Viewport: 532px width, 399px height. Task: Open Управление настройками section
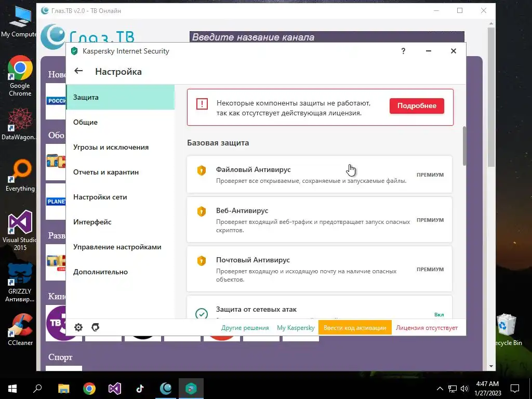coord(120,247)
